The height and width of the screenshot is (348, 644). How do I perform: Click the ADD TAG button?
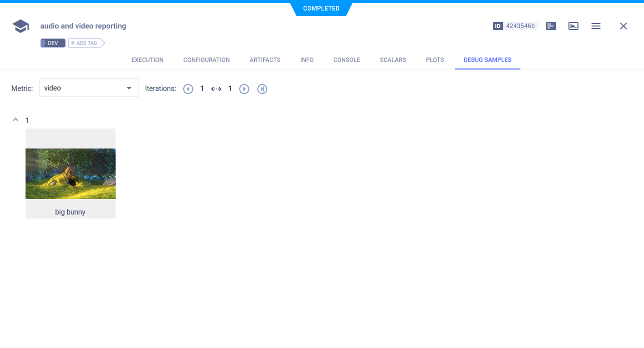(x=86, y=43)
